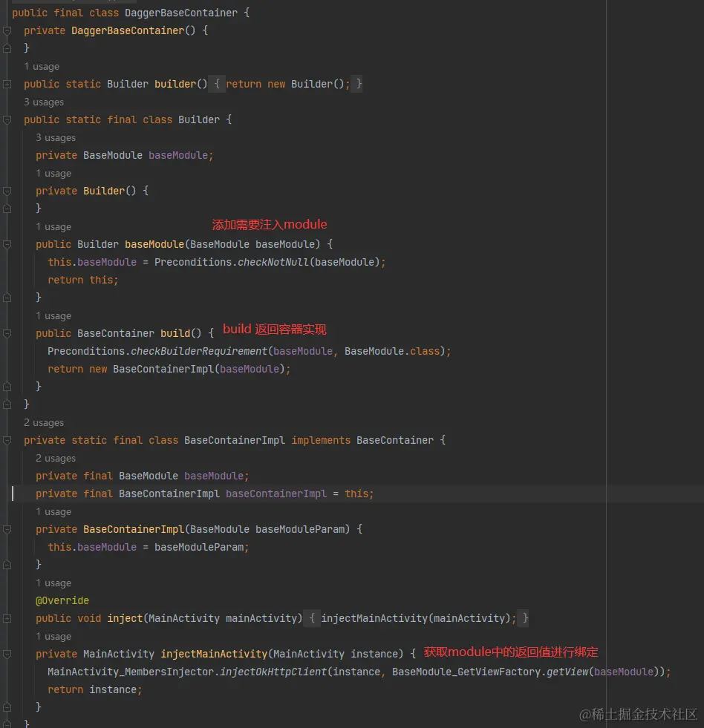Open the '1 usage' hint above the 'public Builder baseModule' method
Image resolution: width=704 pixels, height=728 pixels.
tap(53, 226)
